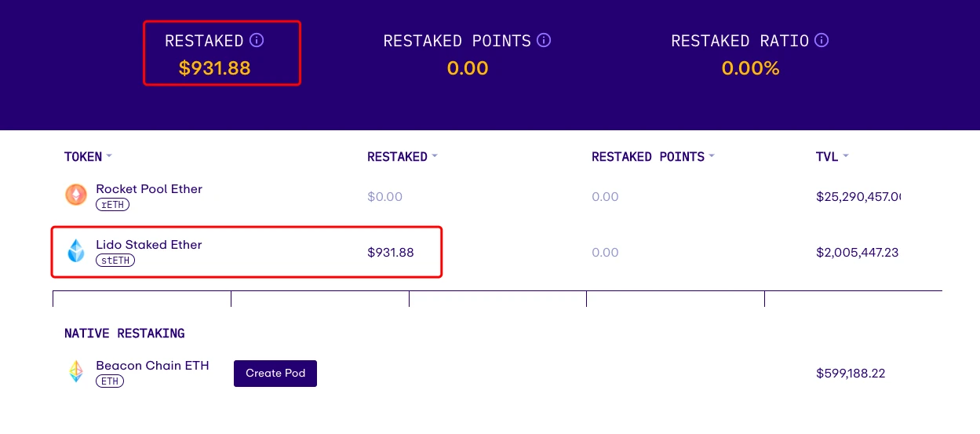Click the Rocket Pool Ether token icon

coord(76,195)
